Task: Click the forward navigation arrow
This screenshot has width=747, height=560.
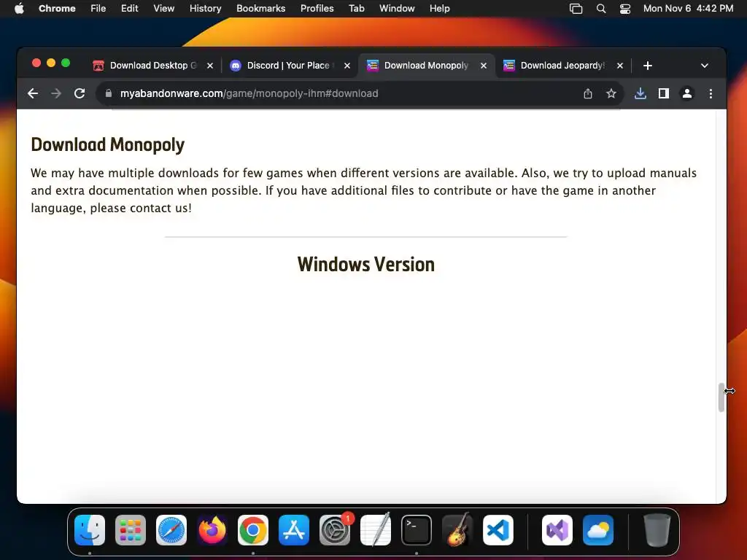Action: (x=55, y=93)
